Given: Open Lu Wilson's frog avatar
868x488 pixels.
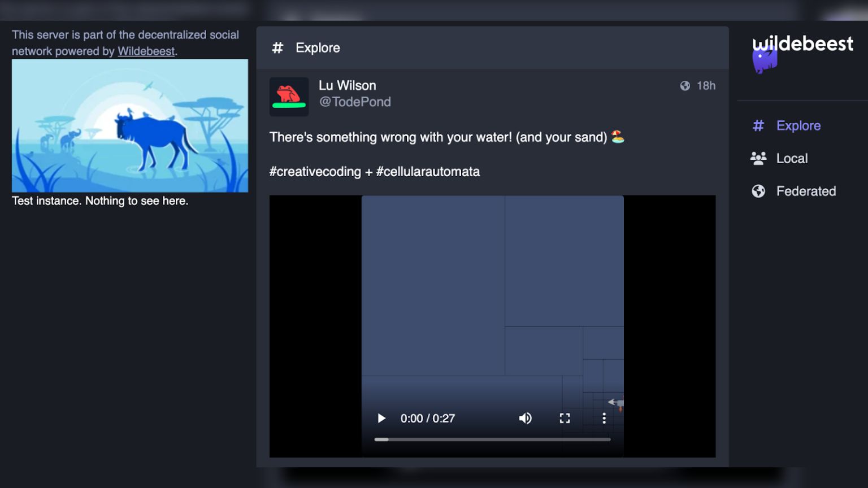Looking at the screenshot, I should coord(289,97).
